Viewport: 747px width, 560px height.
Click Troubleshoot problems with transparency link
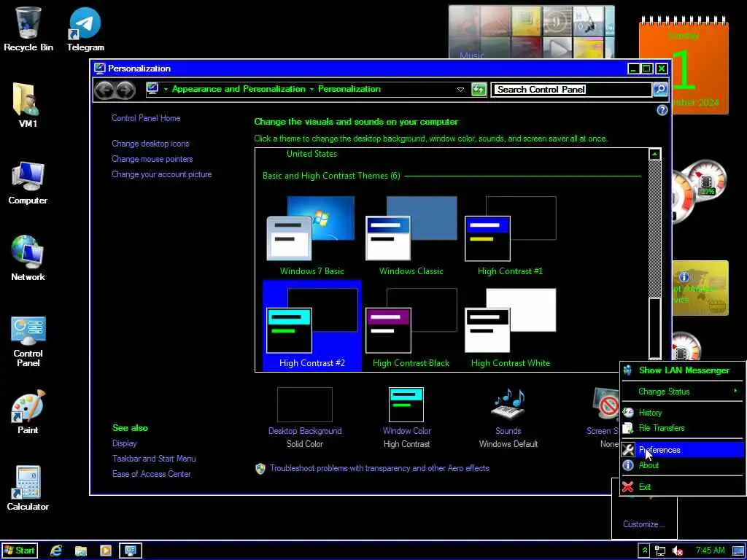[x=379, y=468]
